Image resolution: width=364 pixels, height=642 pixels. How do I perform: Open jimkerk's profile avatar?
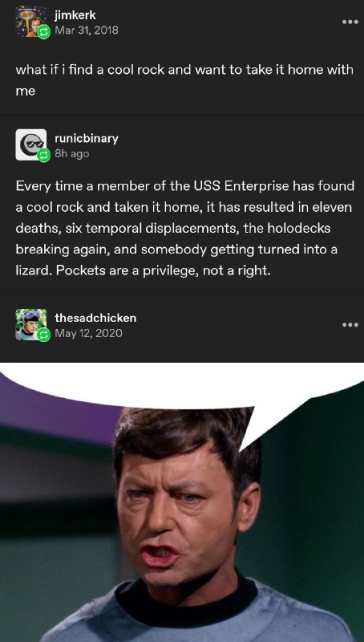[30, 22]
